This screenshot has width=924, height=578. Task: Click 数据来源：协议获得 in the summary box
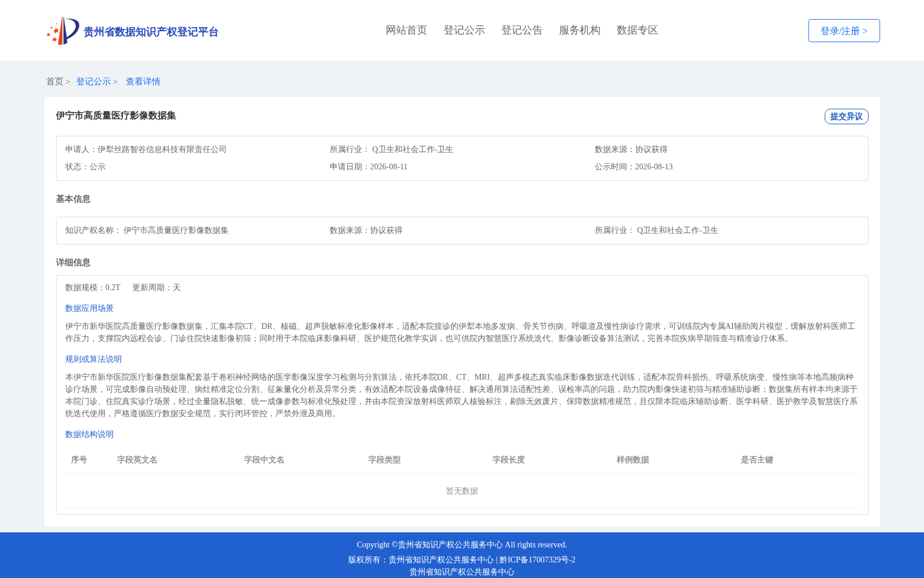(631, 149)
